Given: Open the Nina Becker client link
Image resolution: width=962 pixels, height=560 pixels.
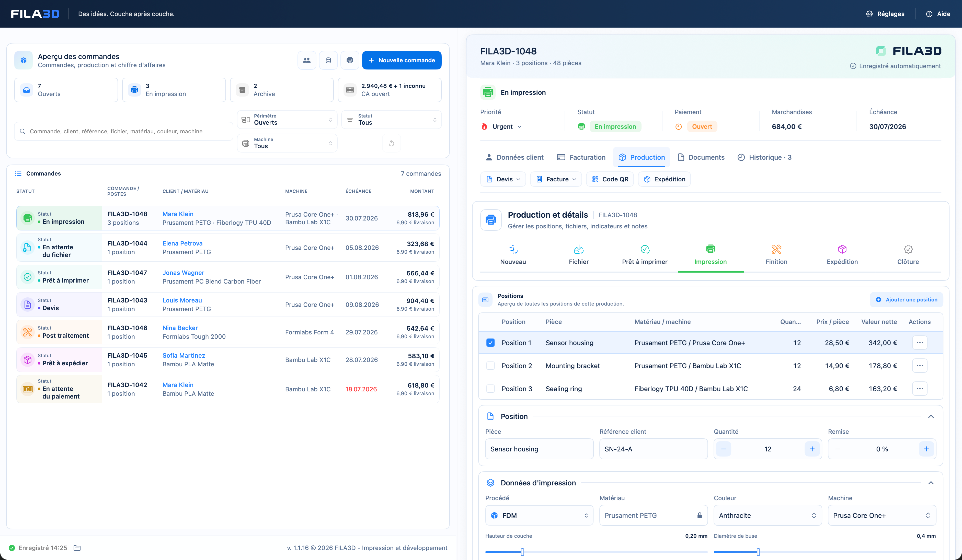Looking at the screenshot, I should point(180,328).
